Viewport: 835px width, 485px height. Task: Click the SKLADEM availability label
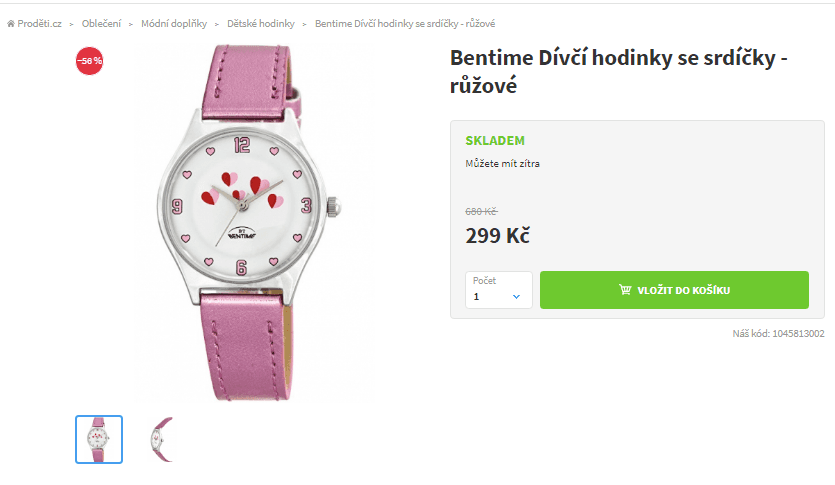pyautogui.click(x=495, y=141)
